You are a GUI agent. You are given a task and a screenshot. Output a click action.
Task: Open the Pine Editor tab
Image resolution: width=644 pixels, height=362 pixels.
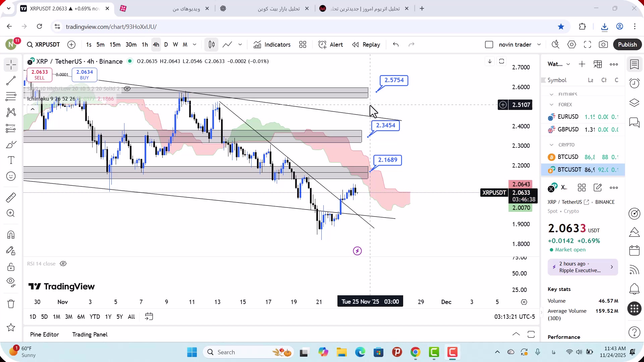click(45, 335)
